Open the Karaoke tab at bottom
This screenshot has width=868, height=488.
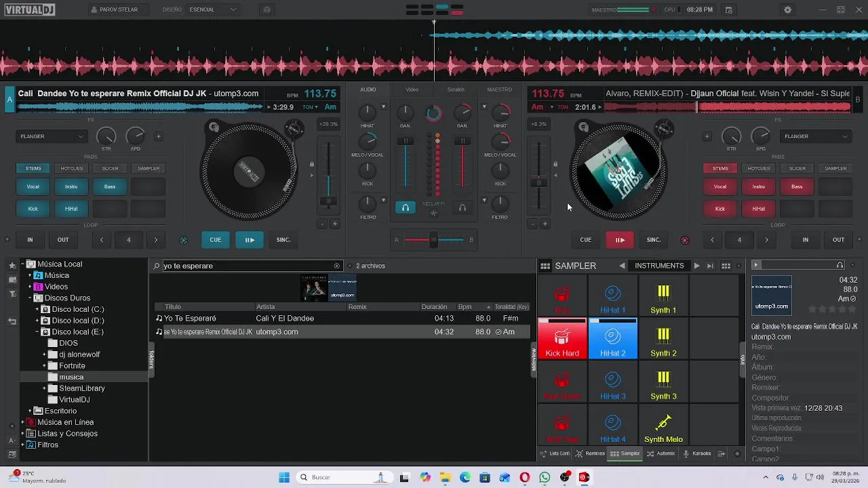click(x=697, y=453)
